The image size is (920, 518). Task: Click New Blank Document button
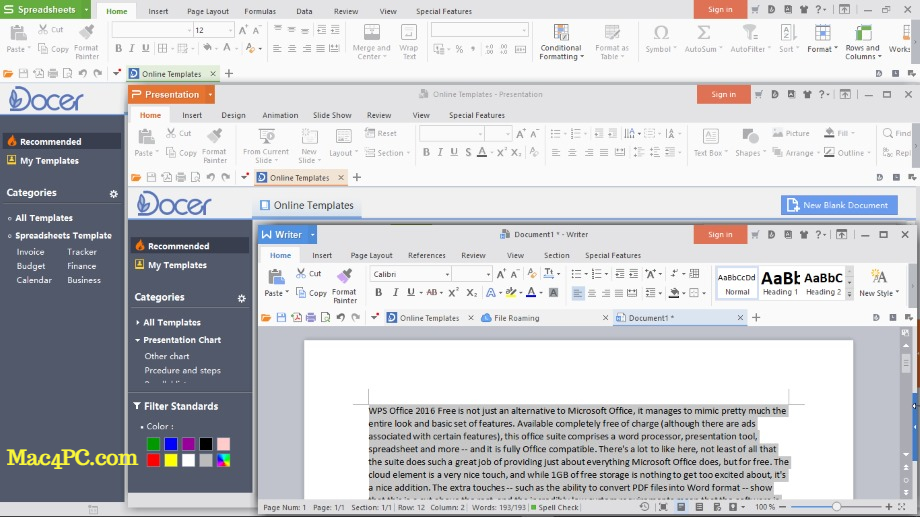(839, 205)
